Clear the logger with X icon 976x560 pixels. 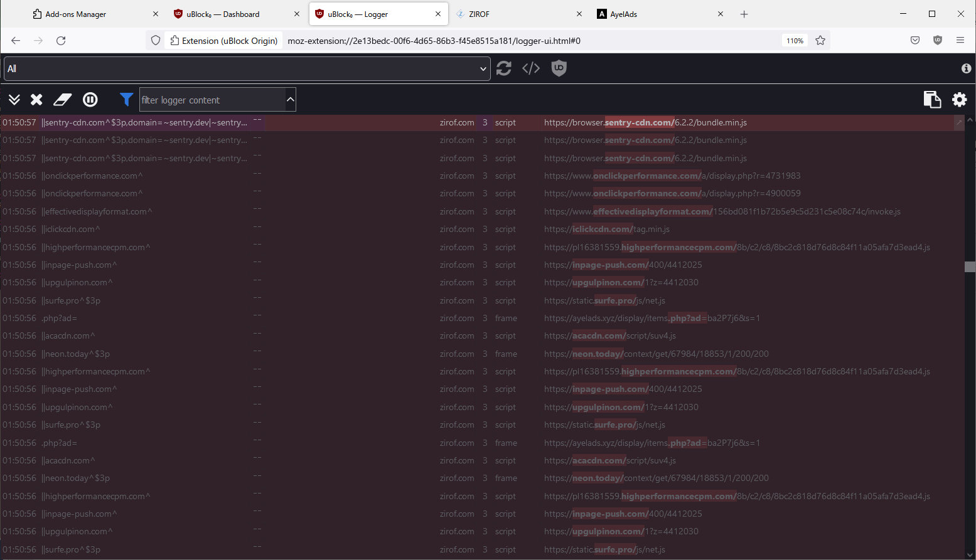coord(36,100)
